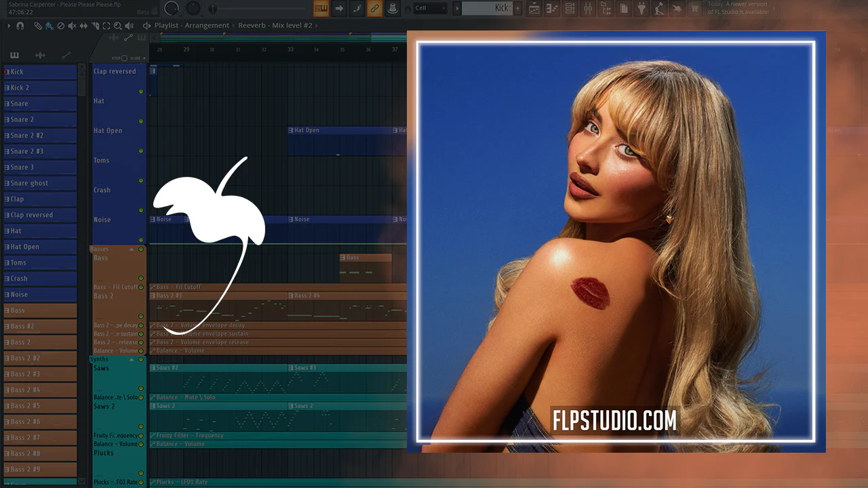Select the Bass - Fil Cutoff automation clip
Screen dimensions: 868x488
click(278, 287)
